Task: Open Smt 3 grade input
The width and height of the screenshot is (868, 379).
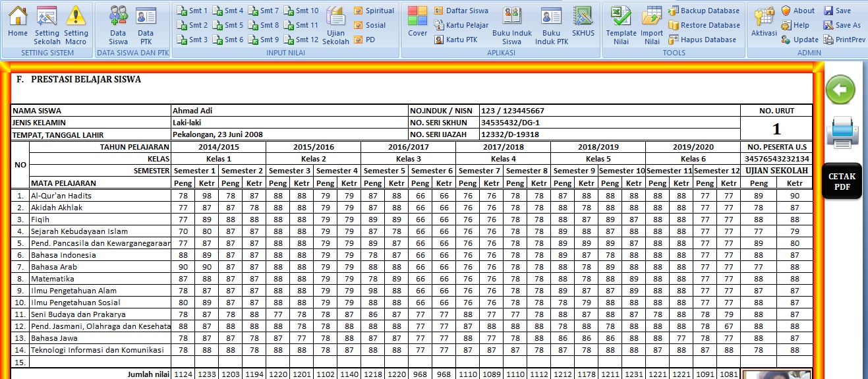Action: pos(192,40)
